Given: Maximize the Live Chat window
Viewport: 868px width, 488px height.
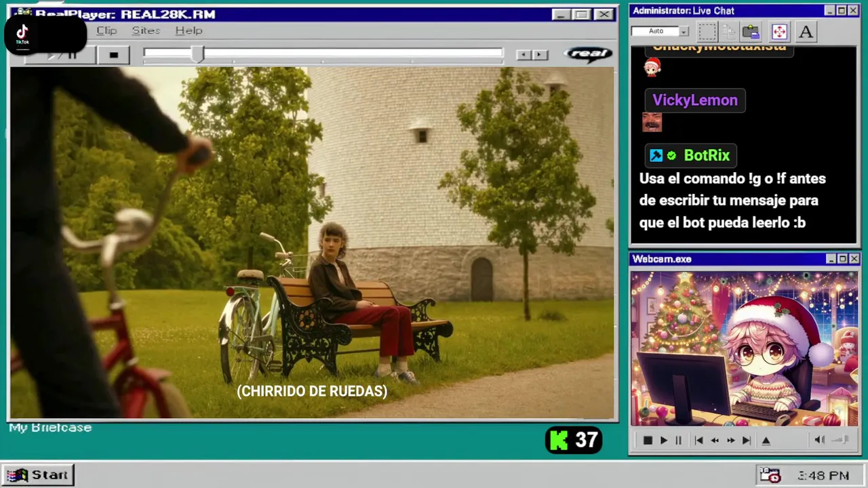Looking at the screenshot, I should [x=842, y=11].
